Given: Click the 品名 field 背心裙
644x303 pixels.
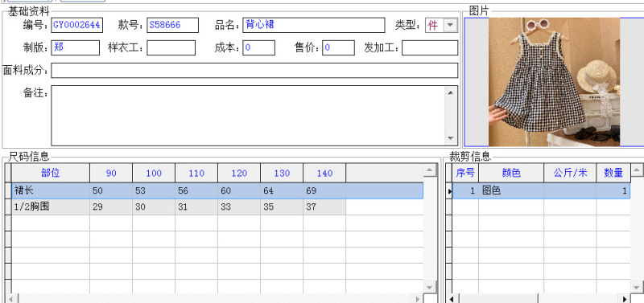Looking at the screenshot, I should [314, 25].
